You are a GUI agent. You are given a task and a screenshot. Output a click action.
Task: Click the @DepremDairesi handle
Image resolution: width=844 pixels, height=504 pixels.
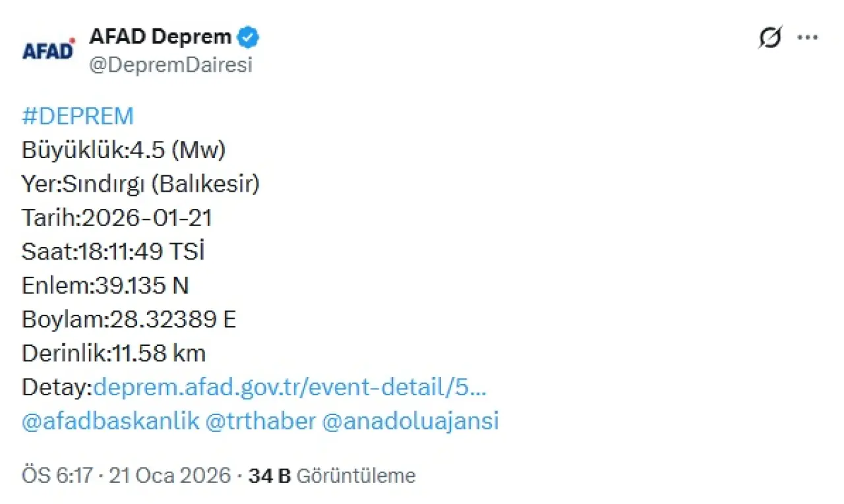(x=170, y=65)
